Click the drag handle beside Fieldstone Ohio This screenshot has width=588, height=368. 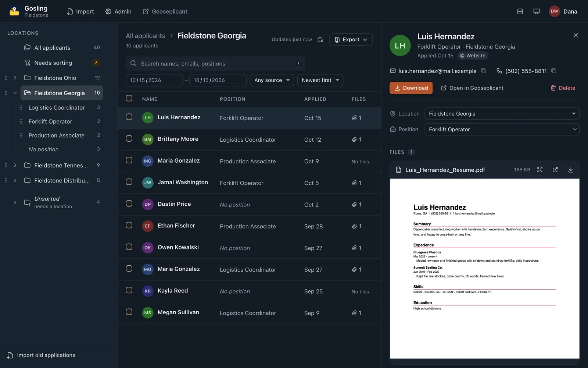point(6,78)
